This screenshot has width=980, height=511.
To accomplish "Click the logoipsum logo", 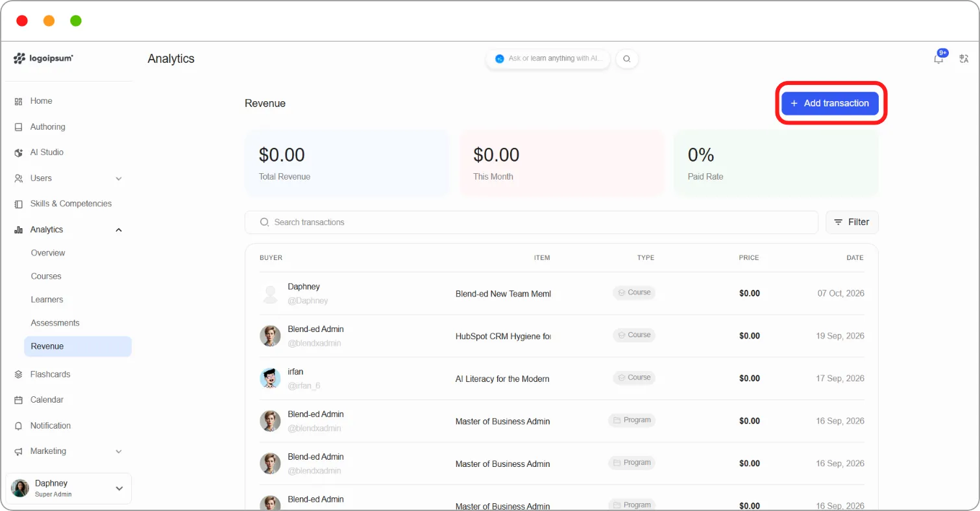I will point(43,58).
